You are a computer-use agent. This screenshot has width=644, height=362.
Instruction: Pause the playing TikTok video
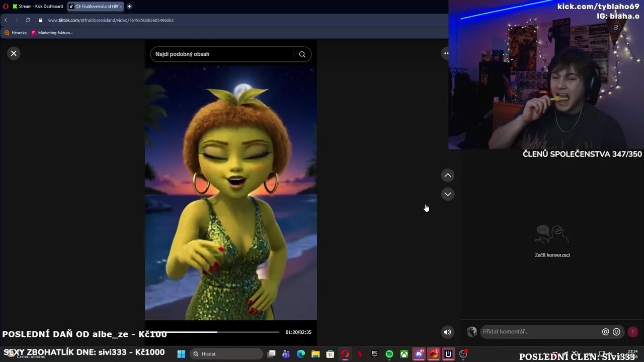231,194
